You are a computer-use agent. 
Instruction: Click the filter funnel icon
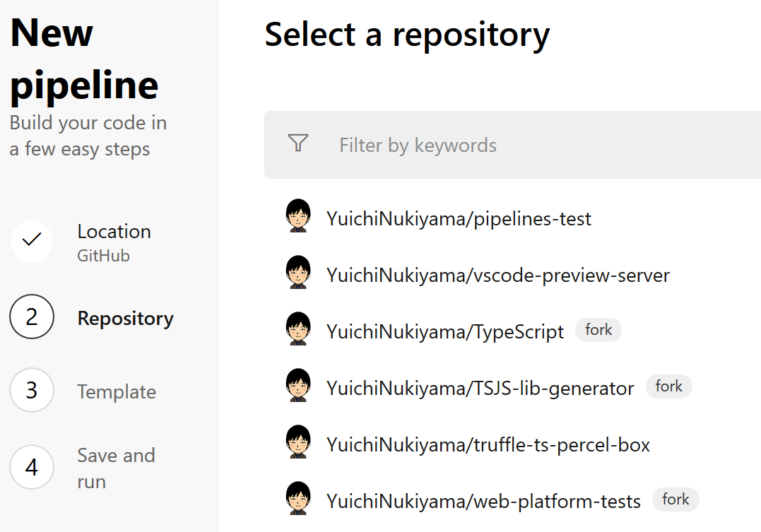[x=298, y=144]
